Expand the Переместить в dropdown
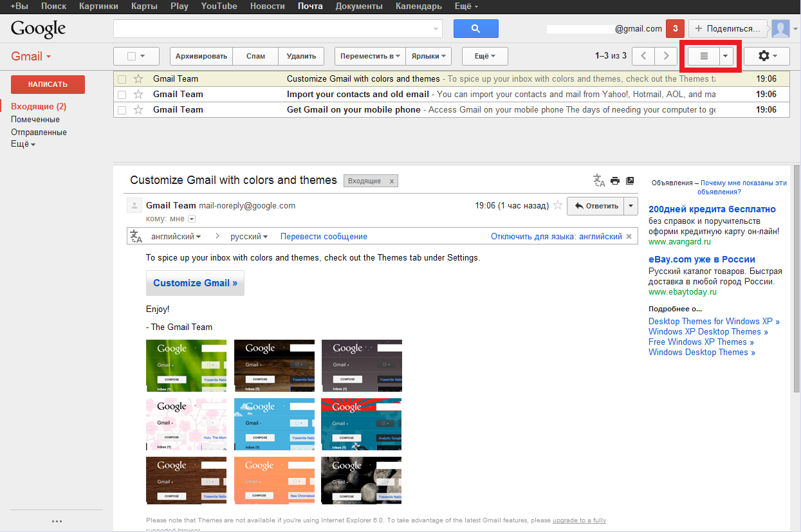801x532 pixels. [370, 56]
